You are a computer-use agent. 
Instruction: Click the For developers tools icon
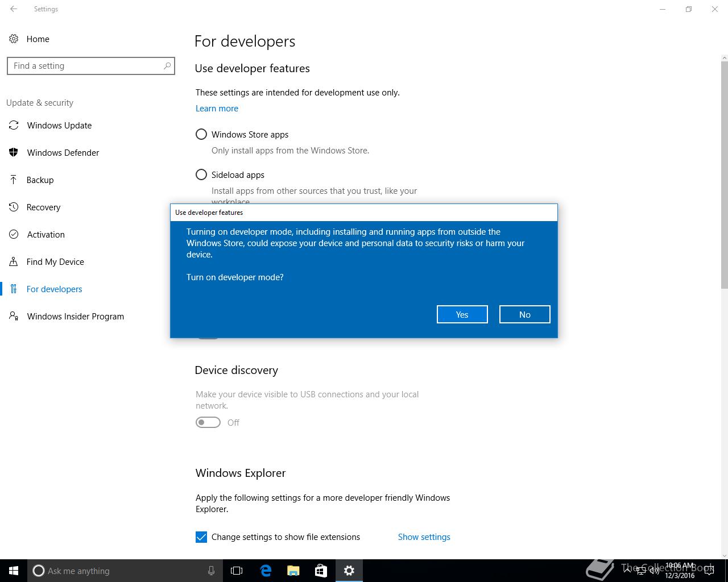click(x=14, y=289)
